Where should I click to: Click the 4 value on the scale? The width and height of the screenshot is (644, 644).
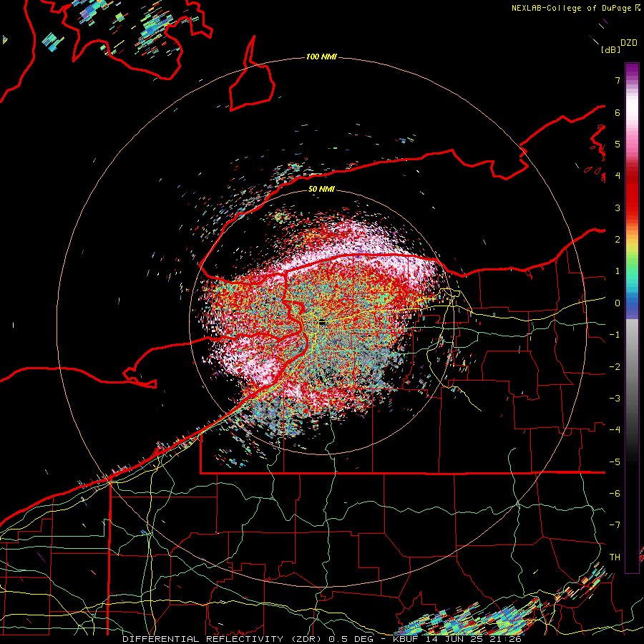pos(618,176)
